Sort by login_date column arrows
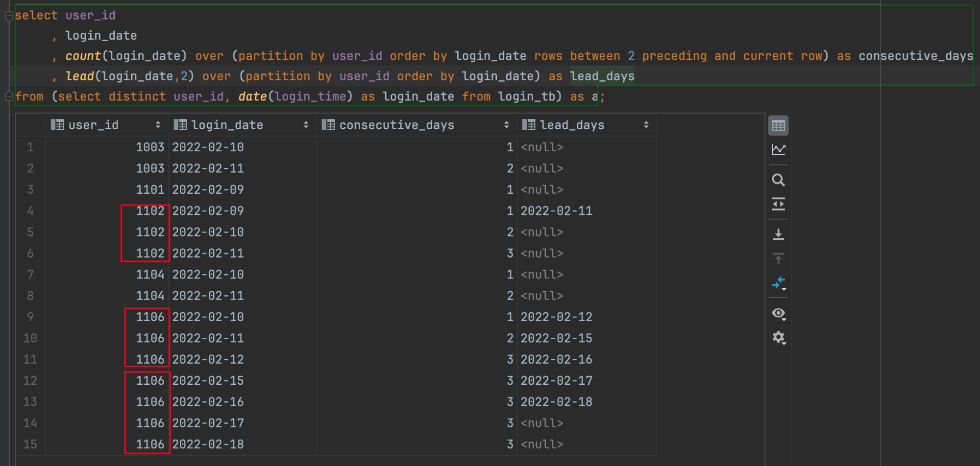Viewport: 980px width, 466px height. (306, 125)
